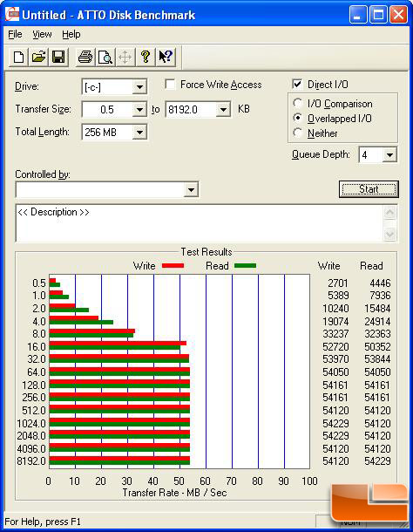Click the green Read legend swatch
Viewport: 413px width, 532px height.
point(245,266)
